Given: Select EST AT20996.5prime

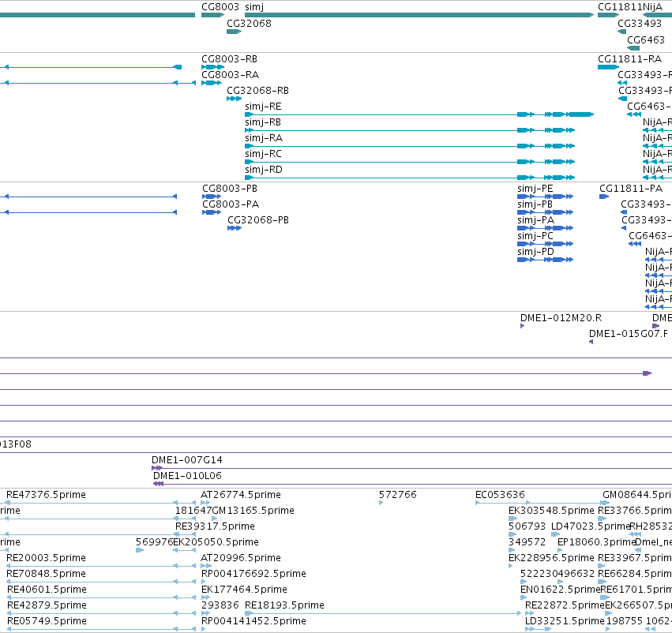Looking at the screenshot, I should coord(240,559).
